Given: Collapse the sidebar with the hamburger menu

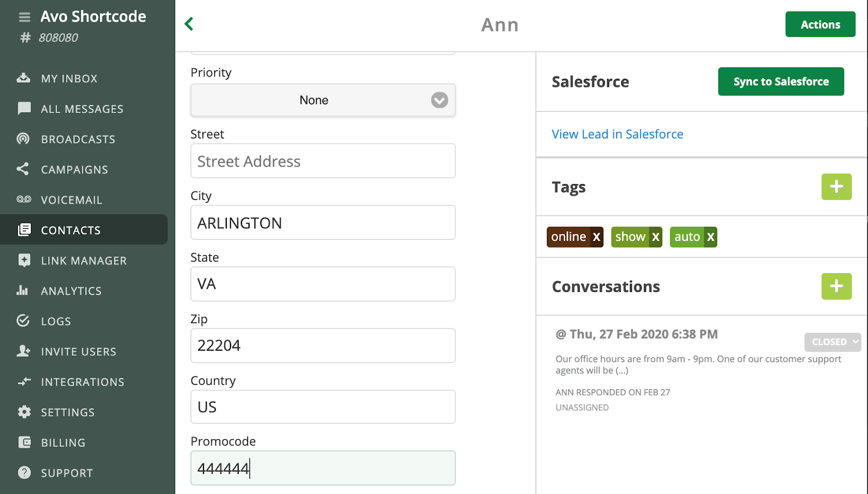Looking at the screenshot, I should tap(24, 16).
